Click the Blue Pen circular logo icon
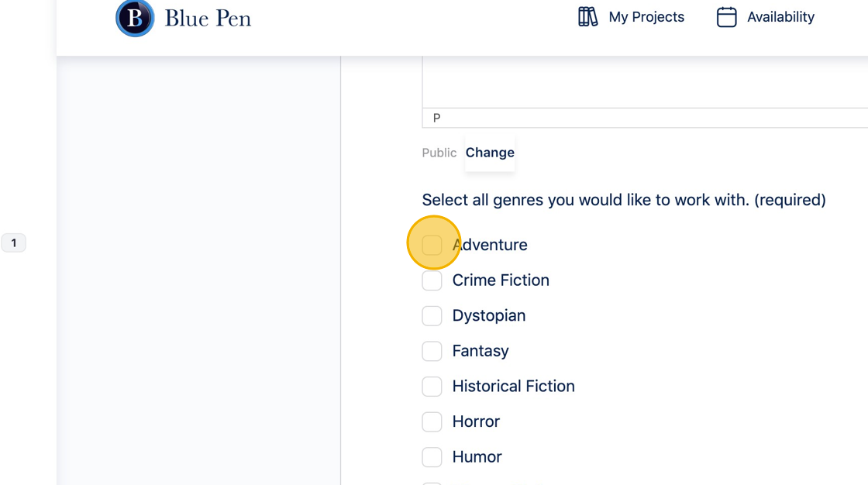 point(135,18)
